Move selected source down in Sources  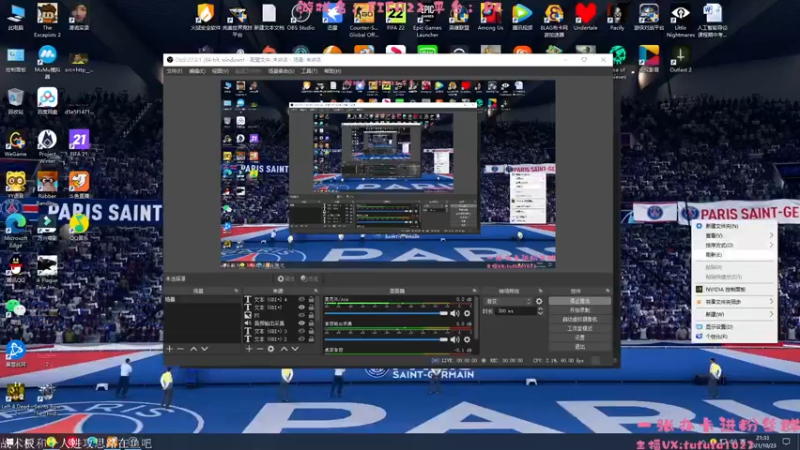pyautogui.click(x=295, y=349)
